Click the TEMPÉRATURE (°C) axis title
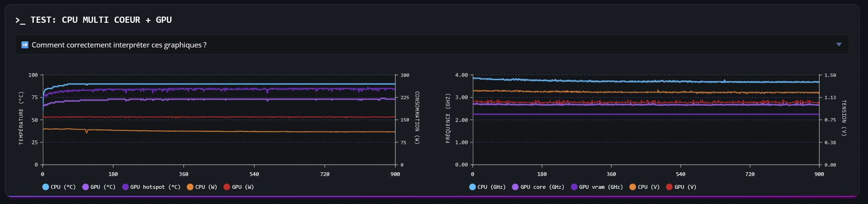 coord(21,119)
